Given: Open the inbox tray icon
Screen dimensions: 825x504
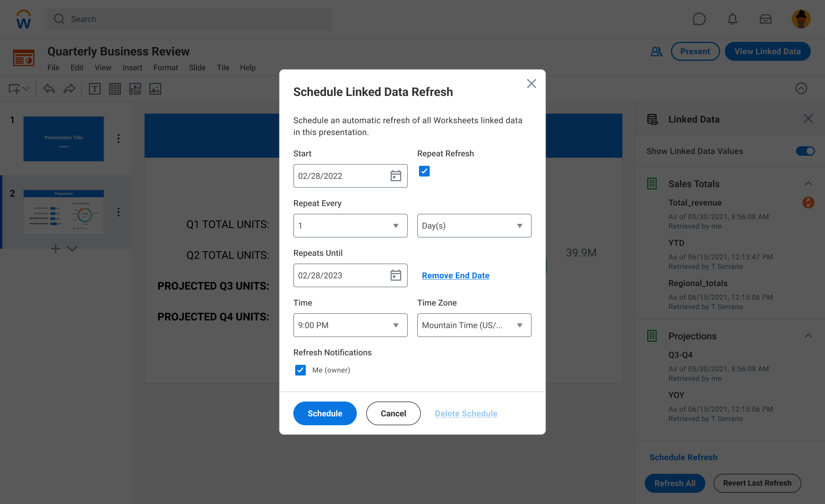Looking at the screenshot, I should (x=765, y=19).
